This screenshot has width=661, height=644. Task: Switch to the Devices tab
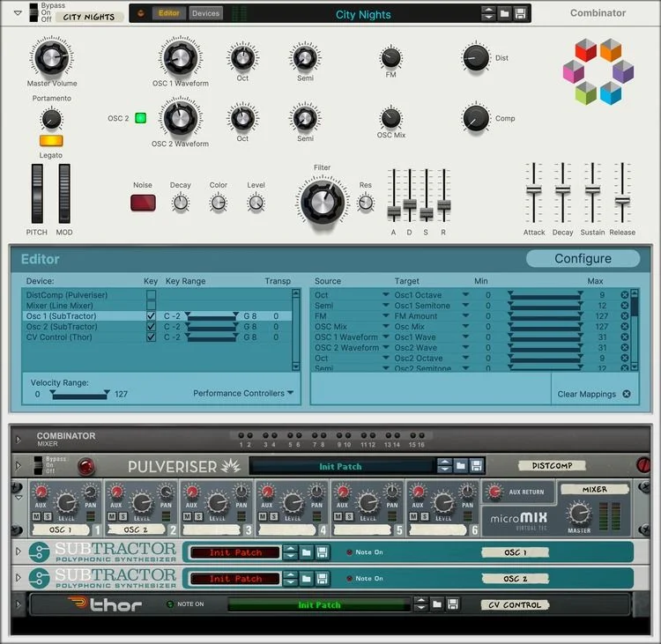click(x=205, y=13)
